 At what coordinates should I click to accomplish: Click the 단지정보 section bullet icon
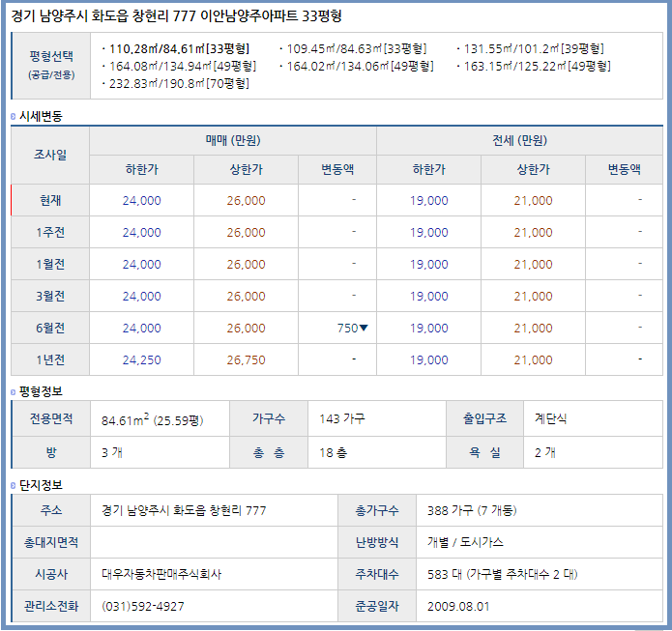click(x=13, y=485)
